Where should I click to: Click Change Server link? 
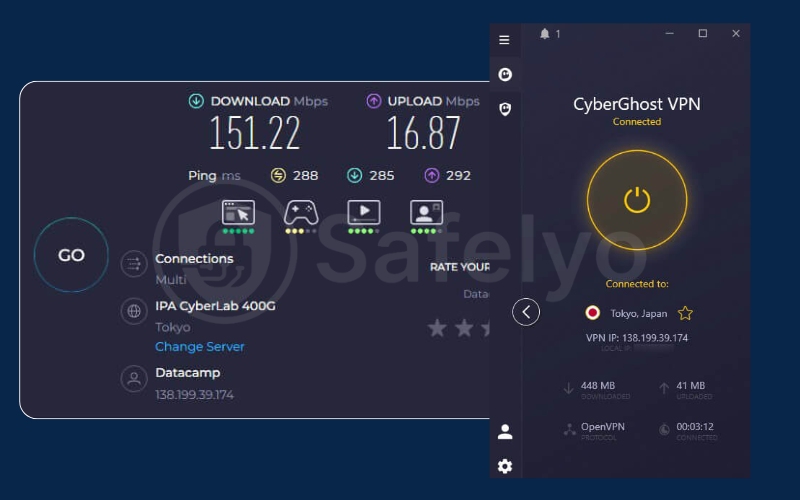pos(199,347)
